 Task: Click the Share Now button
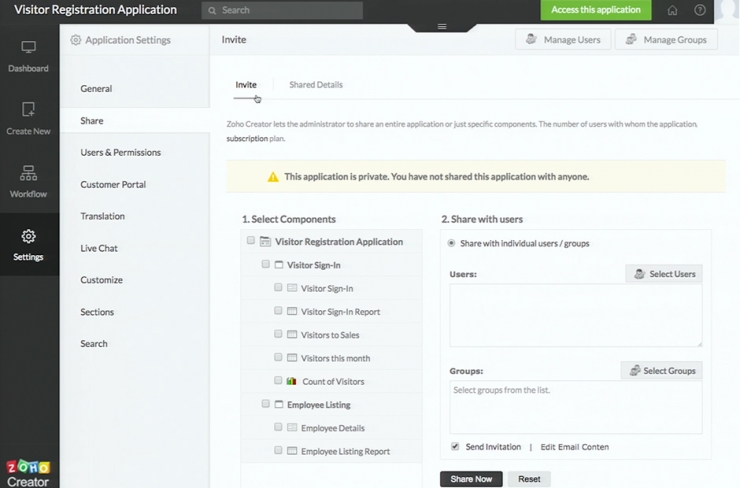coord(471,479)
